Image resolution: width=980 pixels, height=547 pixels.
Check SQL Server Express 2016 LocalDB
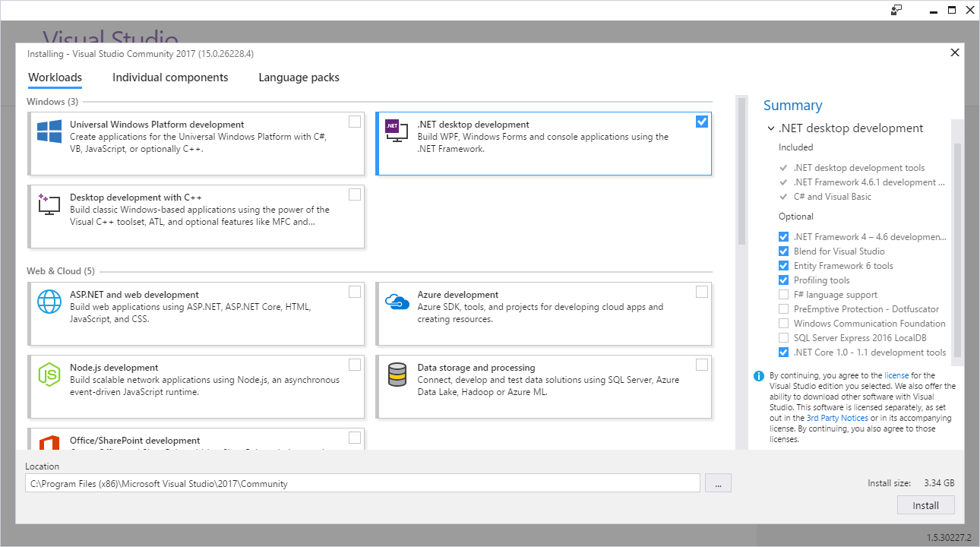(783, 338)
